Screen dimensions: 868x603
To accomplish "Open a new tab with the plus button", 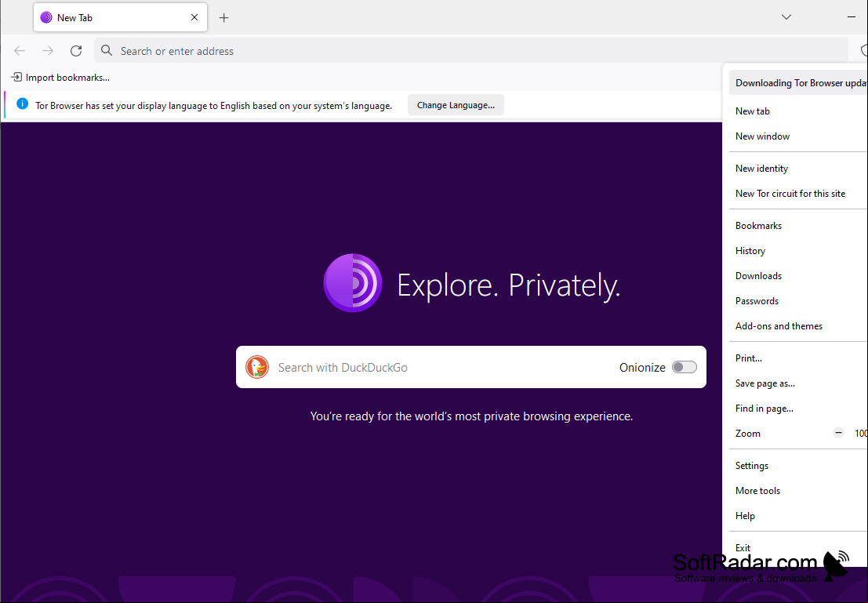I will [223, 18].
